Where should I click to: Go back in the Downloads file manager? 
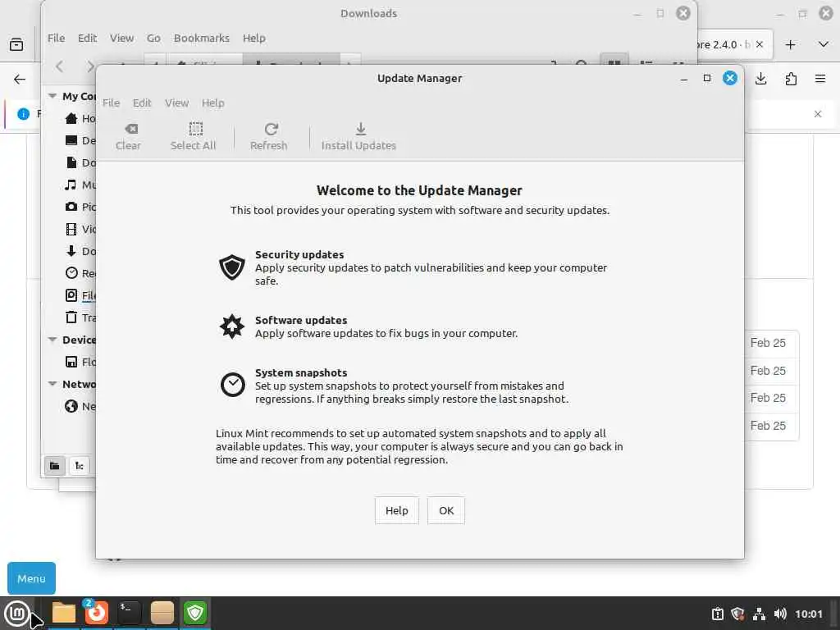(60, 66)
